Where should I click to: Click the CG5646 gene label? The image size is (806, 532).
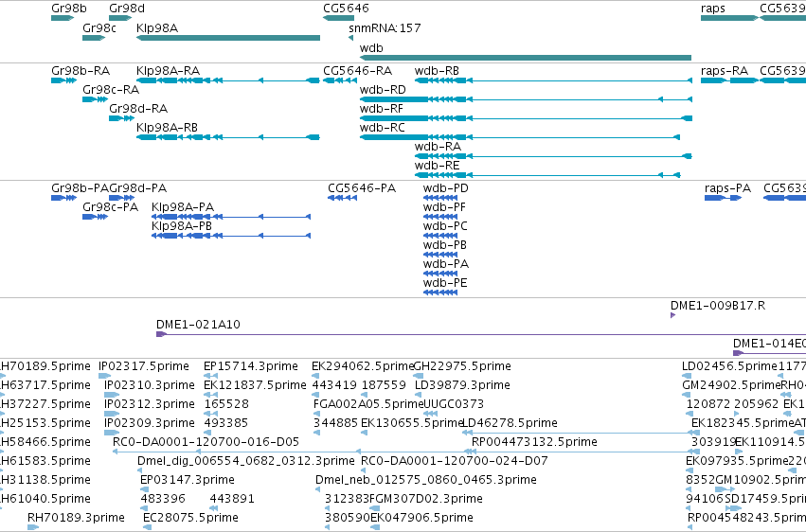(346, 9)
